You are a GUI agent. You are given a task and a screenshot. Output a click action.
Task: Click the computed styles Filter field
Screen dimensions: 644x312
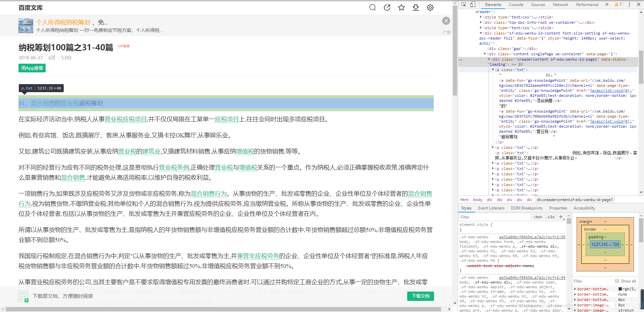[x=592, y=281]
